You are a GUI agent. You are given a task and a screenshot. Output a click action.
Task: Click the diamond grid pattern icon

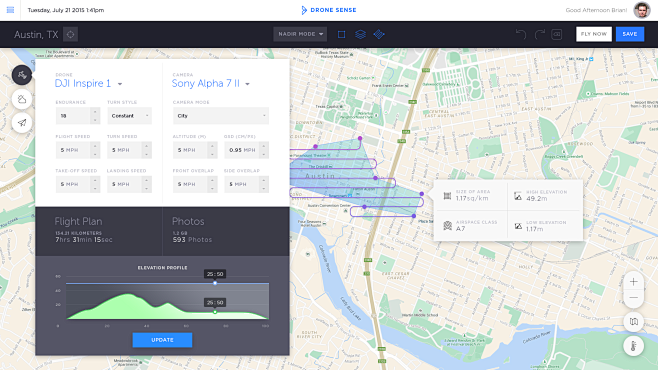coord(379,34)
